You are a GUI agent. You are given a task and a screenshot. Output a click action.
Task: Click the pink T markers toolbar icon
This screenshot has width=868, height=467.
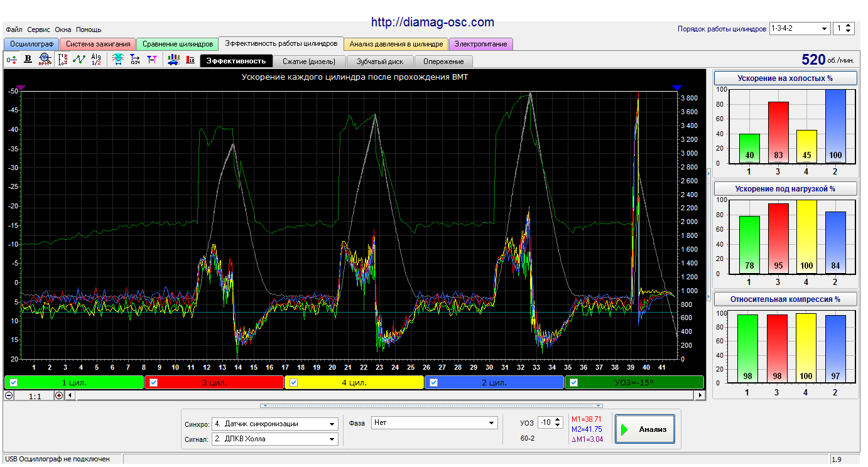[x=151, y=60]
